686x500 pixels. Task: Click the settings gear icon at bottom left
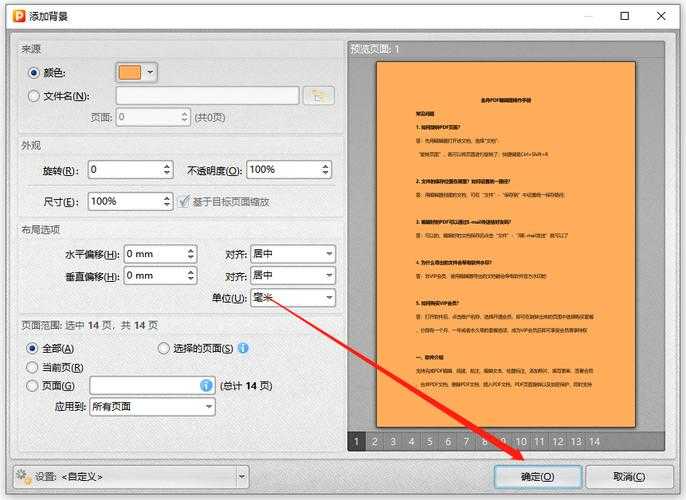coord(21,477)
